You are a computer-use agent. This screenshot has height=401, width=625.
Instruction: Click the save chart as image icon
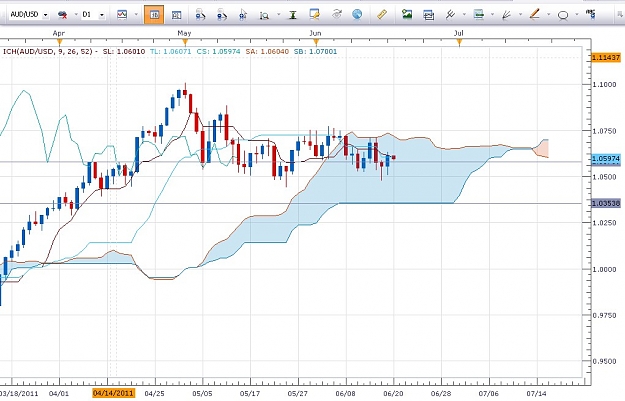click(407, 15)
